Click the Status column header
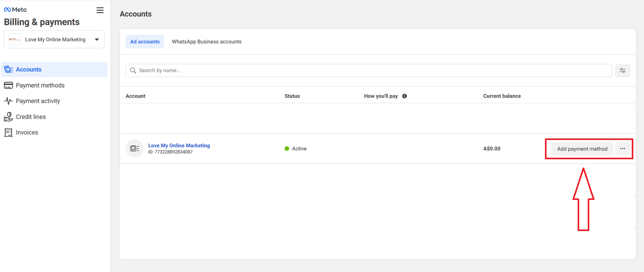Viewport: 644px width, 272px height. pyautogui.click(x=292, y=96)
